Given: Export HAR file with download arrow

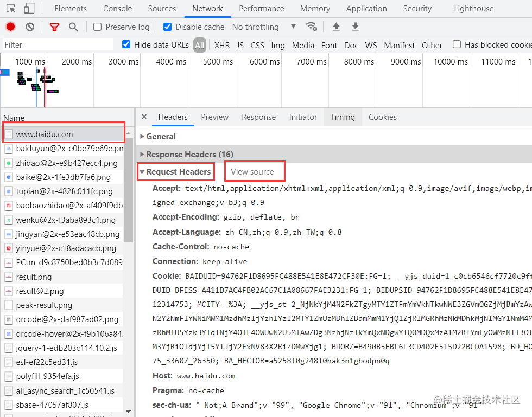Looking at the screenshot, I should click(x=355, y=27).
